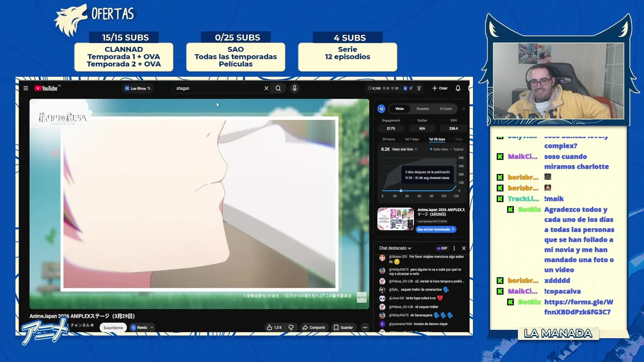Viewport: 644px width, 362px height.
Task: Select the 24 hours range
Action: pos(388,139)
